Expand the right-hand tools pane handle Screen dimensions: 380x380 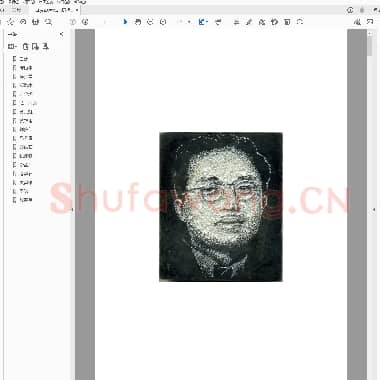point(374,209)
